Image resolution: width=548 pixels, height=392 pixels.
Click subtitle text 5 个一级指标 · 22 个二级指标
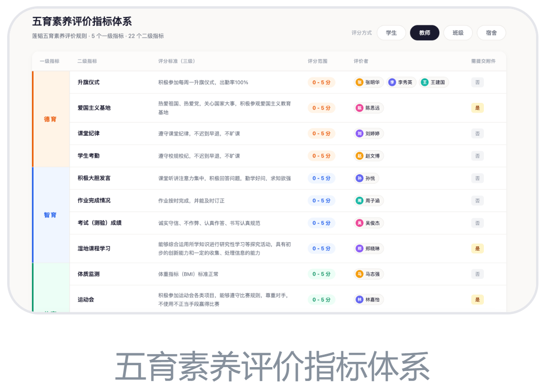tap(128, 36)
